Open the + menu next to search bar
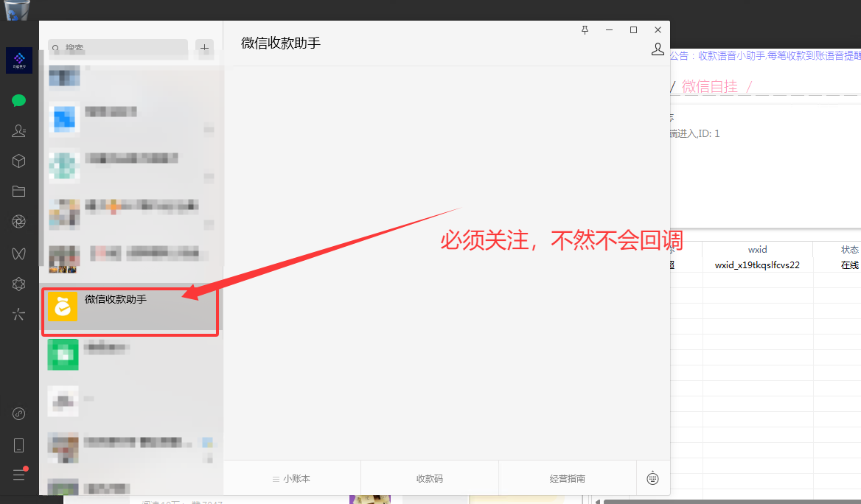 click(x=205, y=49)
